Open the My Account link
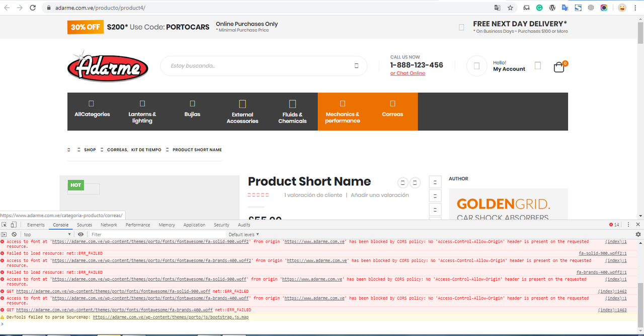 509,69
